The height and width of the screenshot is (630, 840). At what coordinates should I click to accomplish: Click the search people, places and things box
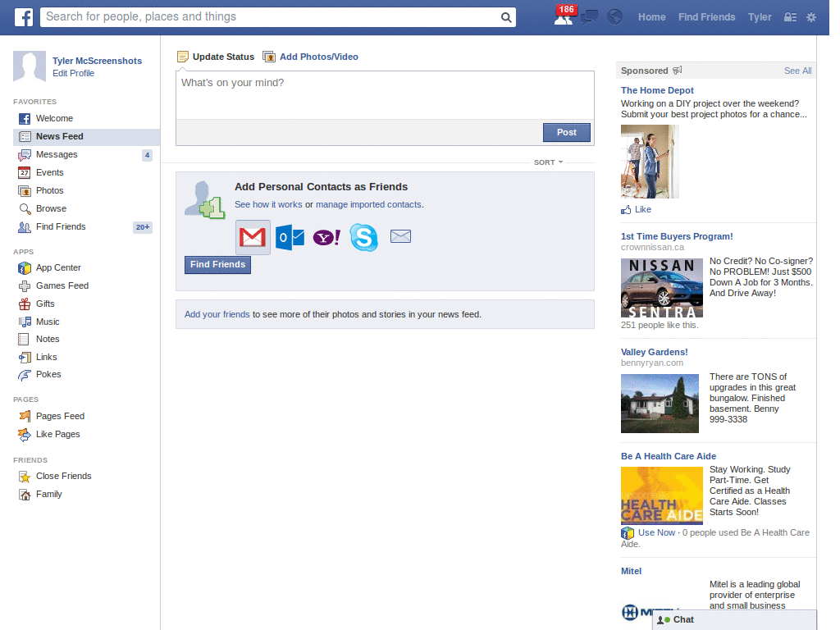(272, 17)
